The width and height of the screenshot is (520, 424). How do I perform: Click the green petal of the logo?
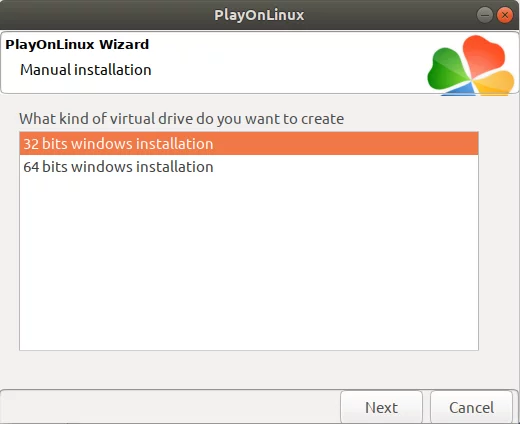coord(446,69)
